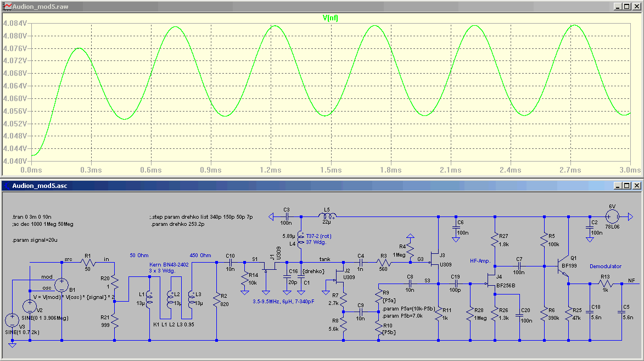The width and height of the screenshot is (644, 361).
Task: Select the .param drehko 253.2p directive
Action: 177,224
